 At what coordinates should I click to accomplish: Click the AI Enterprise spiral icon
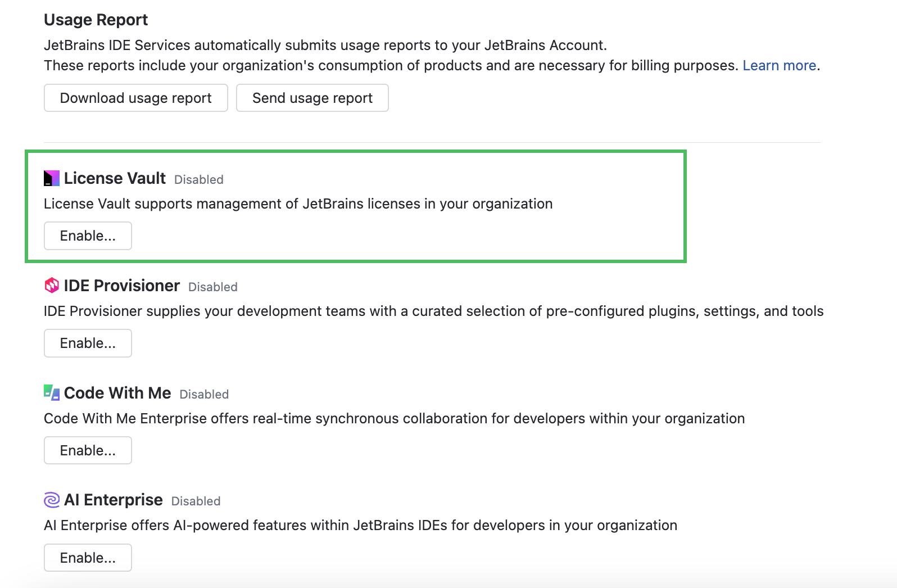point(52,500)
